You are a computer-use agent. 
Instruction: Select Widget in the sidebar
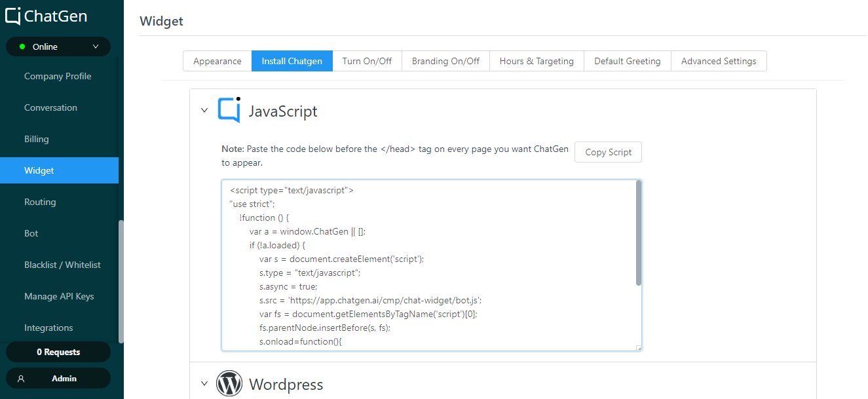click(59, 170)
